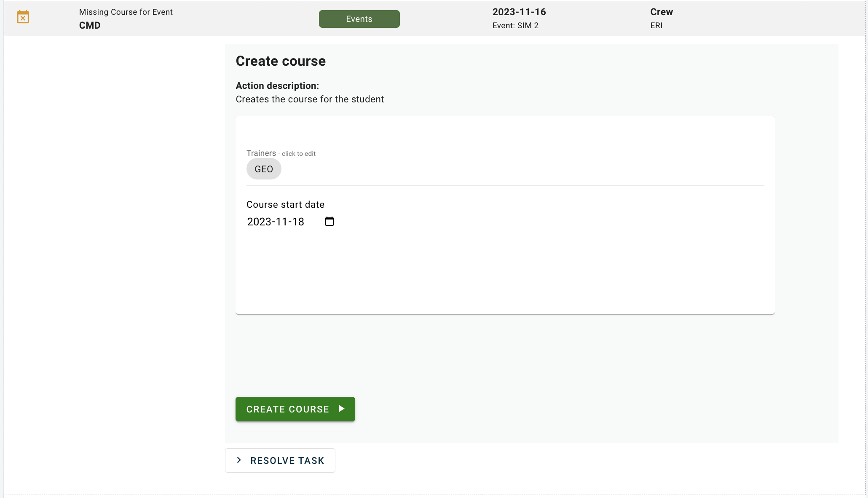
Task: Click the Crew heading
Action: point(661,12)
